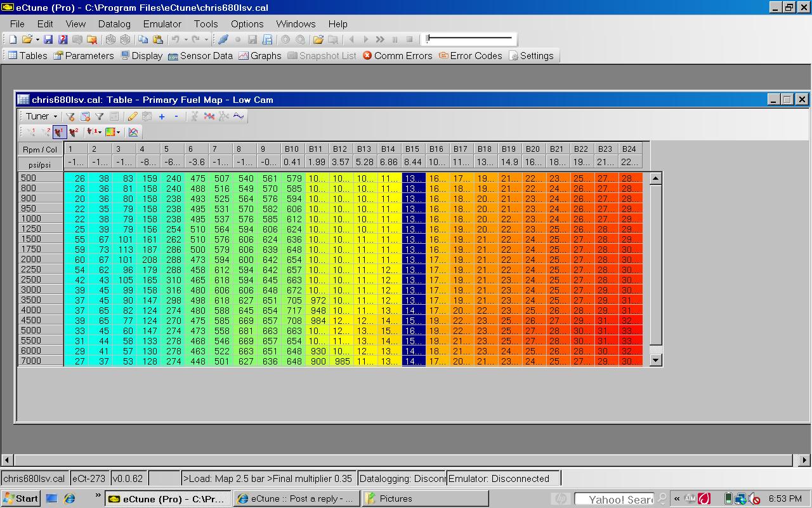Click the blue plus increase icon
Viewport: 812px width, 508px height.
[162, 116]
